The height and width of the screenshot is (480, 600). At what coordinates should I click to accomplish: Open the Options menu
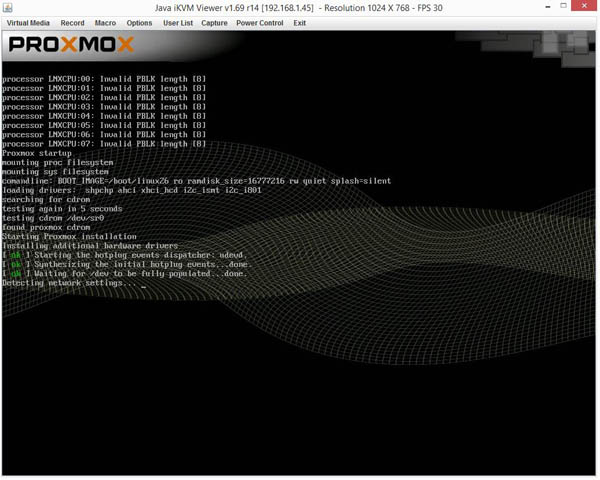[139, 23]
